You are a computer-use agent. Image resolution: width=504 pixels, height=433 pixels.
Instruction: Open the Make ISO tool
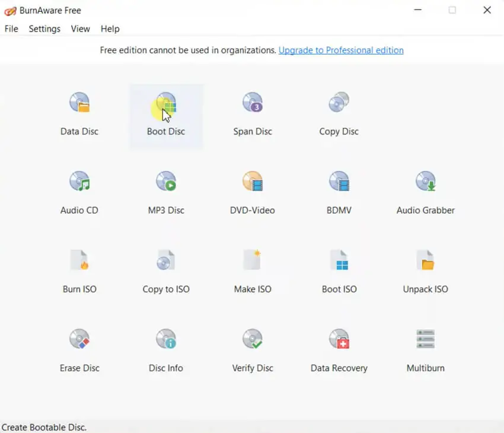point(253,271)
